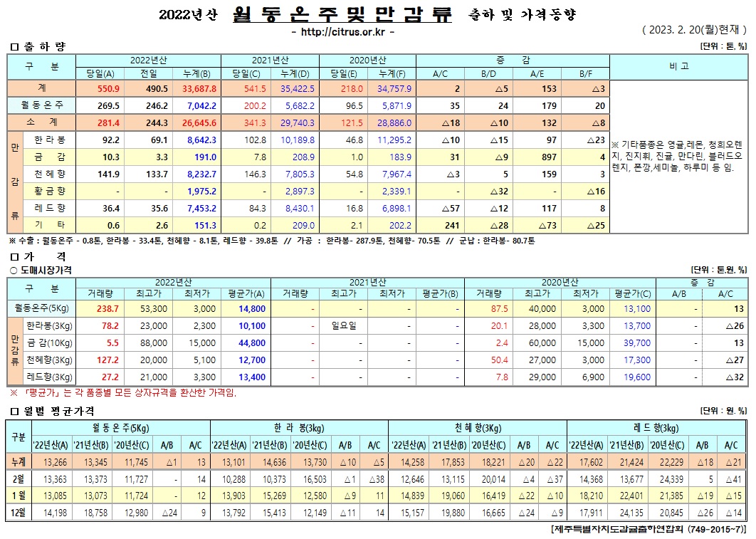Select the 금 감(10Kg) row label
756x539 pixels.
click(x=51, y=342)
